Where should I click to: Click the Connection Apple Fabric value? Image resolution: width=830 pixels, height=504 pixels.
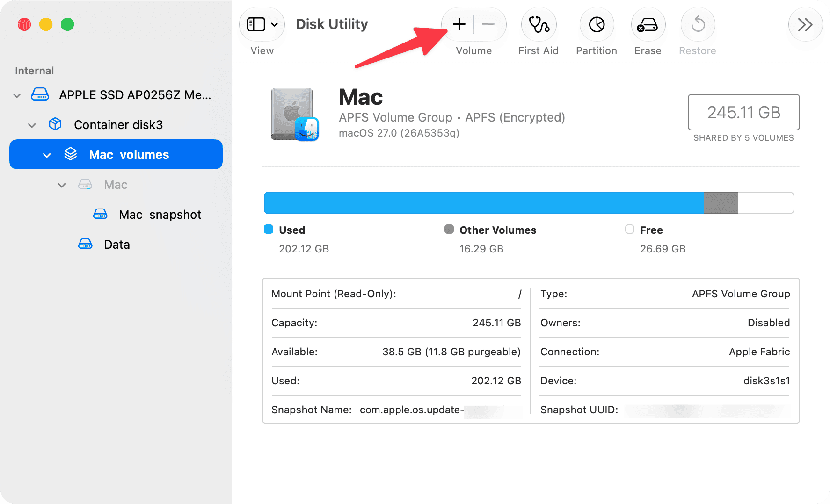pyautogui.click(x=759, y=352)
